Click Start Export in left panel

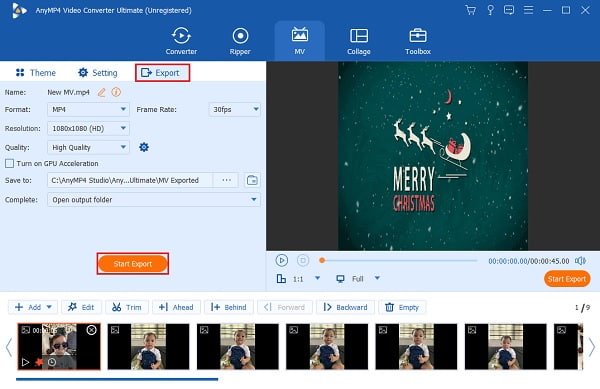coord(133,264)
